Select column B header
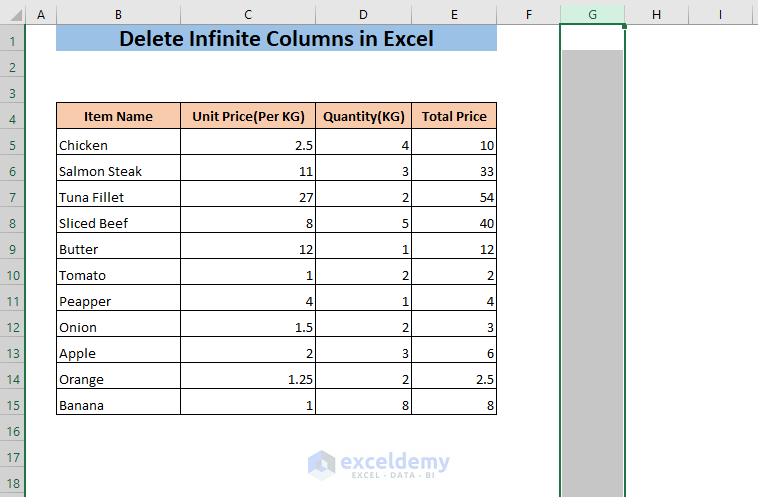This screenshot has height=497, width=758. click(118, 15)
